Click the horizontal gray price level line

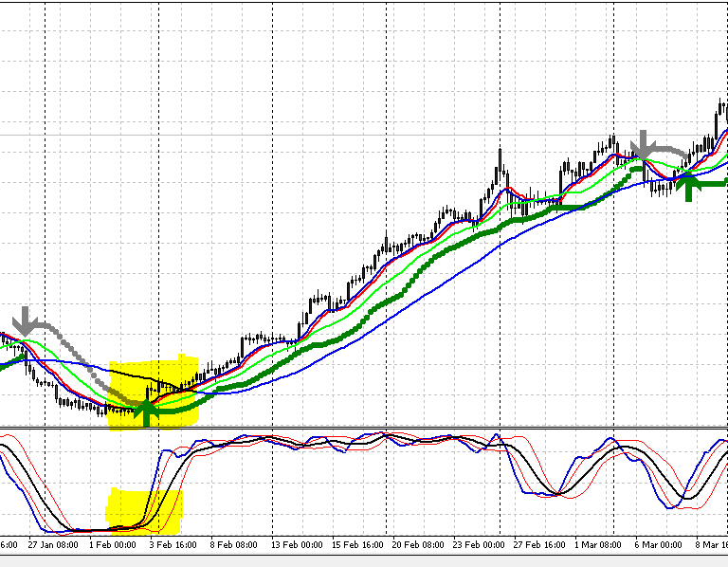(364, 136)
